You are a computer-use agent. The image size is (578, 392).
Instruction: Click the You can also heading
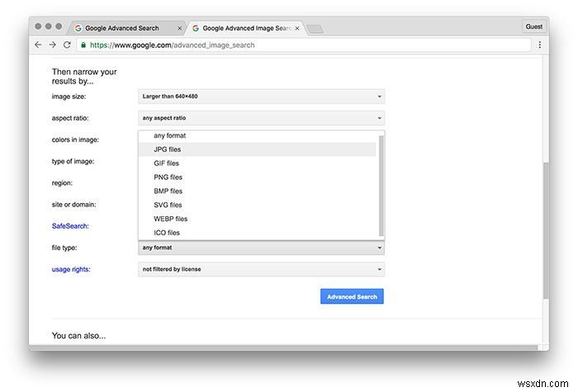coord(78,336)
